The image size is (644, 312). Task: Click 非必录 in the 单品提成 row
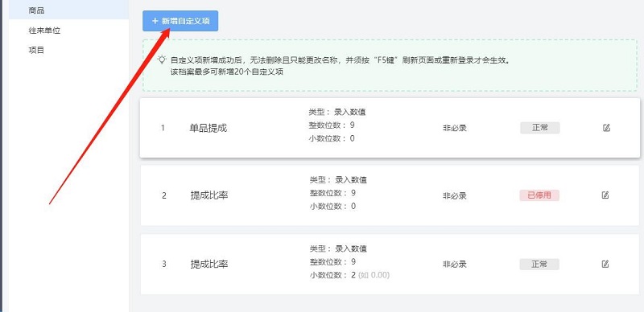[455, 128]
